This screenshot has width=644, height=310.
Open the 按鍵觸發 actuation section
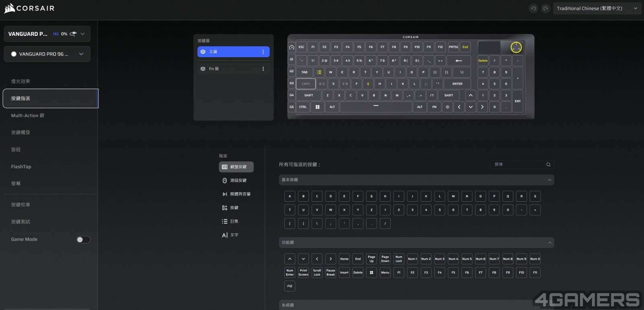click(x=21, y=132)
